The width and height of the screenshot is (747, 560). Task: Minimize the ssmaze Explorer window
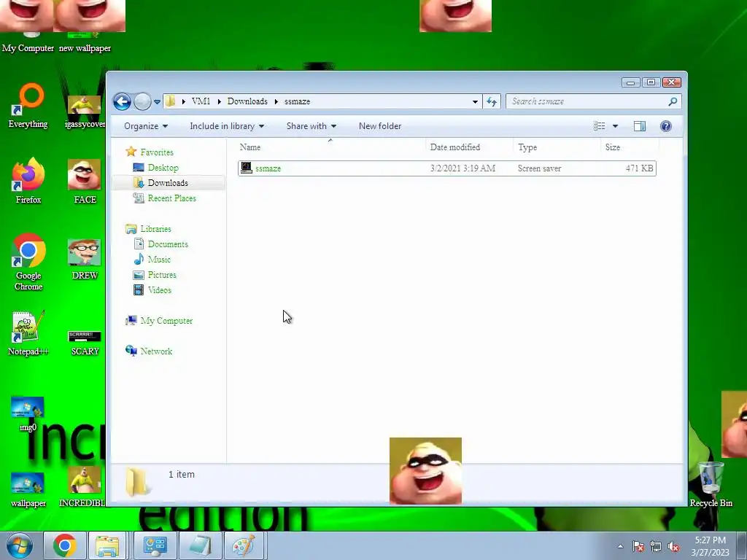click(630, 82)
